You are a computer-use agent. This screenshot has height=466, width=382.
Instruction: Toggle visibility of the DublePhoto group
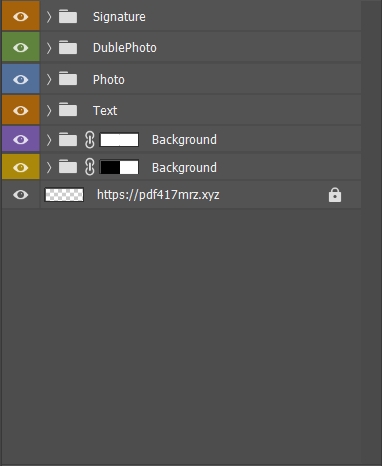(x=21, y=48)
